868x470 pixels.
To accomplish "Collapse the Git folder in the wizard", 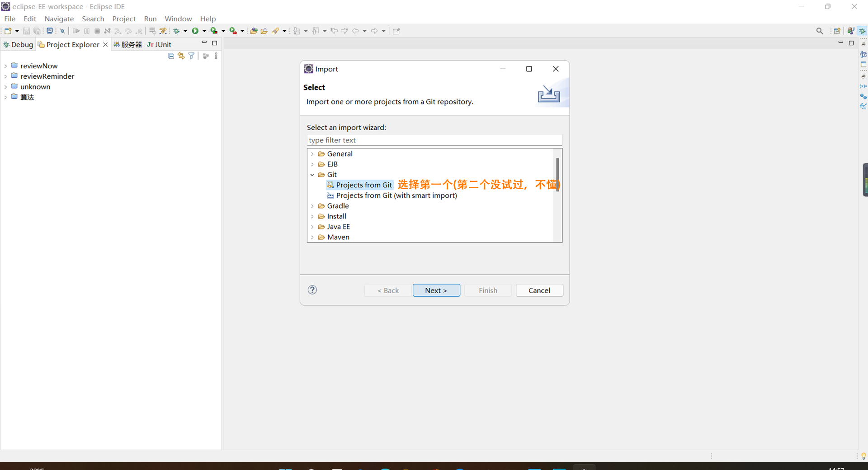I will 312,175.
